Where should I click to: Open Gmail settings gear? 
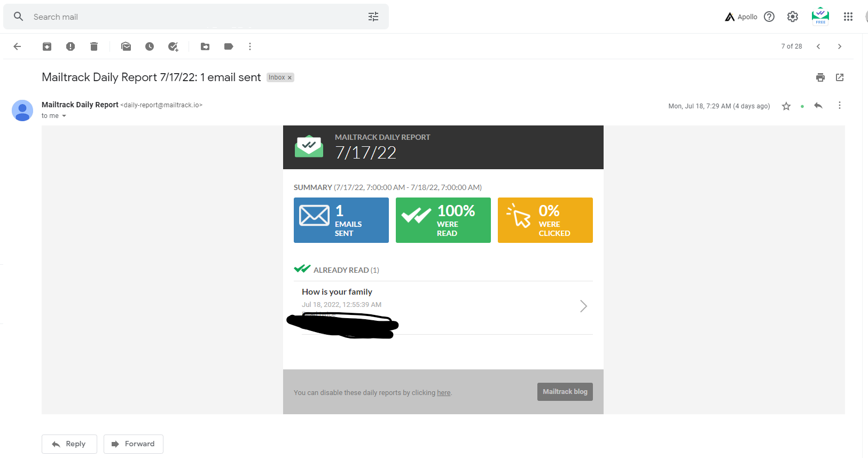click(x=793, y=17)
